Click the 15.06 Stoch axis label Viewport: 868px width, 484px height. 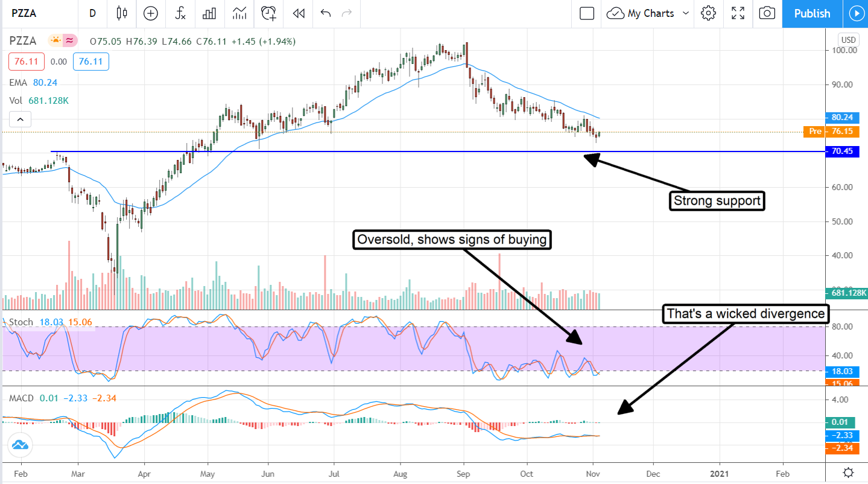(843, 382)
